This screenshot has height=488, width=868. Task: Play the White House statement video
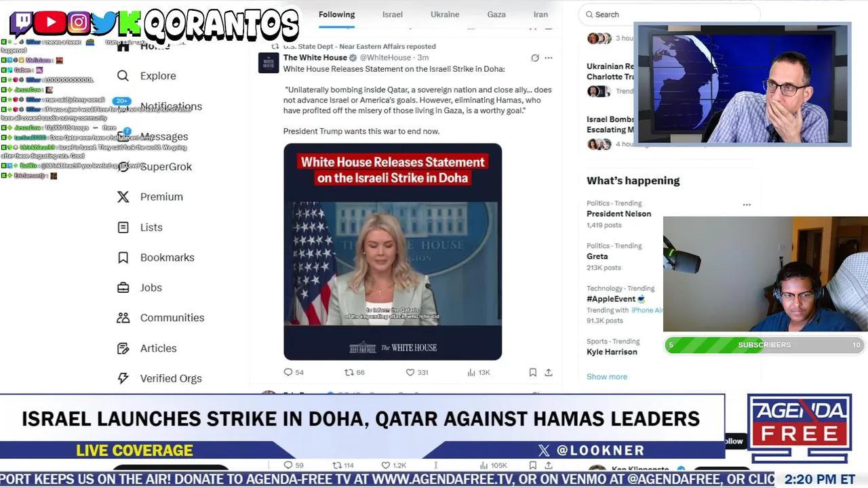click(x=393, y=251)
